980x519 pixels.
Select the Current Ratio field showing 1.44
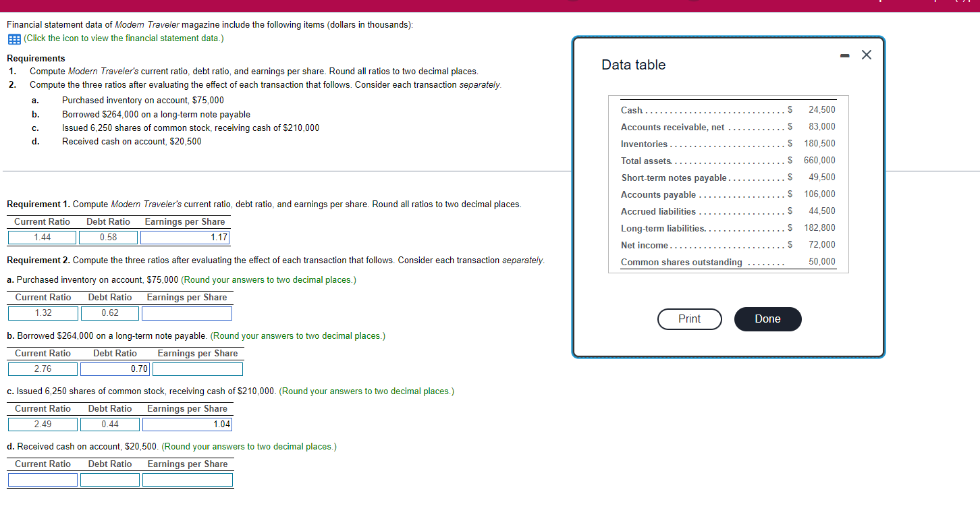click(42, 237)
